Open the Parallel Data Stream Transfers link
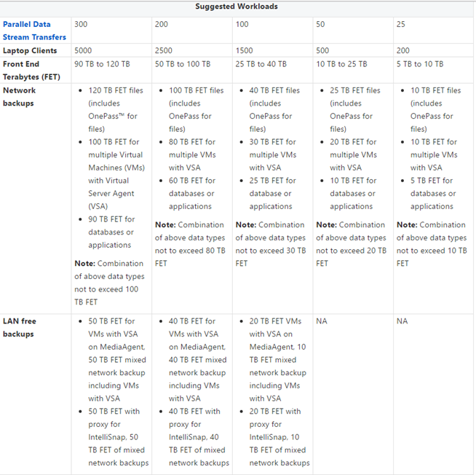The height and width of the screenshot is (475, 476). (x=34, y=31)
